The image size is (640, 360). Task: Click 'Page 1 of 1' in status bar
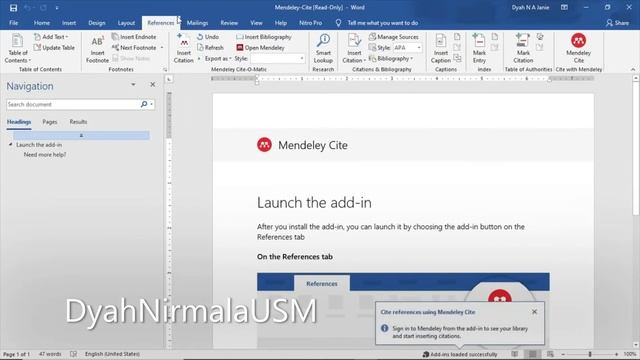tap(16, 354)
